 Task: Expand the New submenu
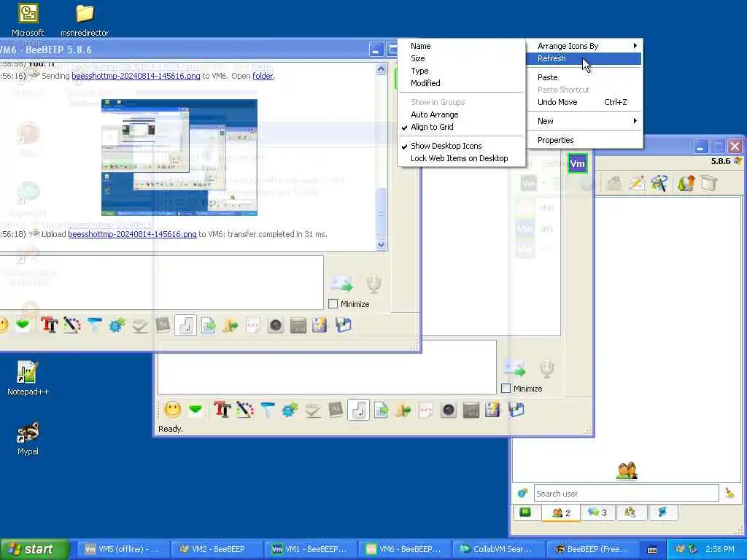pyautogui.click(x=585, y=121)
